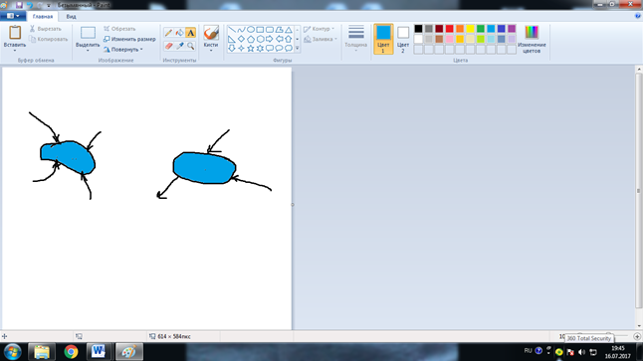The image size is (644, 362).
Task: Click the zoom in plus button
Action: (637, 336)
